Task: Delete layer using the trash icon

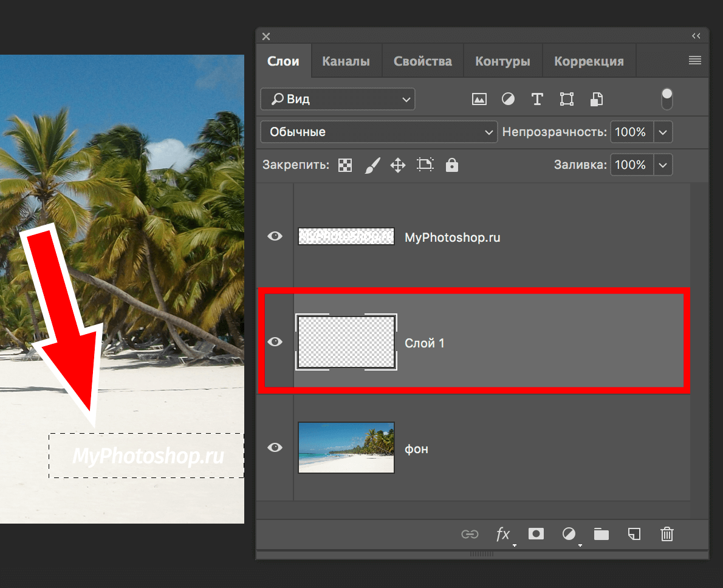Action: [666, 534]
